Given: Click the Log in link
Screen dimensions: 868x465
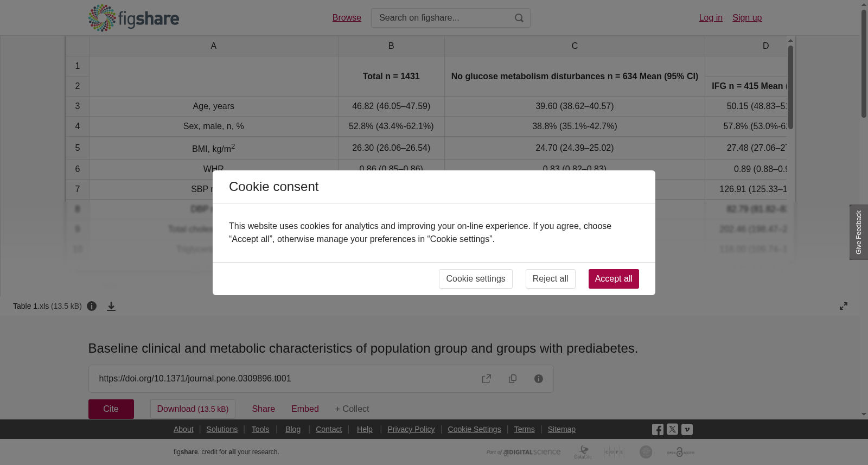Looking at the screenshot, I should 711,18.
